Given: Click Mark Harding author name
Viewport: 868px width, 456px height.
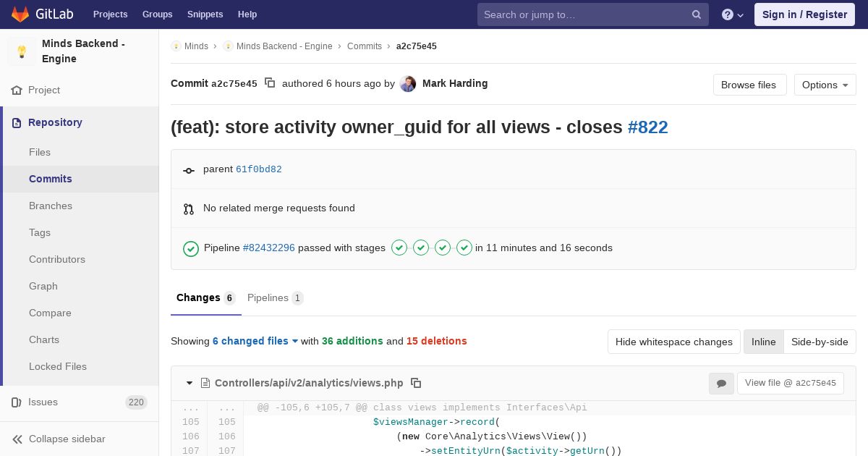Looking at the screenshot, I should 455,83.
